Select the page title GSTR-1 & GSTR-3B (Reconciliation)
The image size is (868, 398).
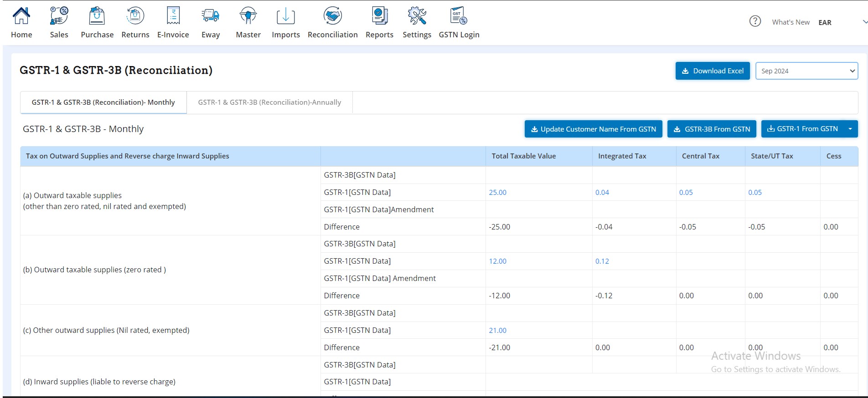116,70
